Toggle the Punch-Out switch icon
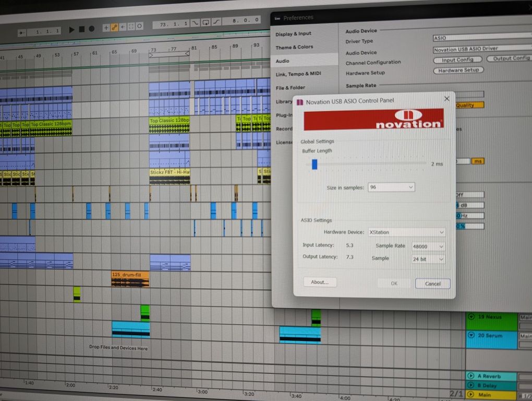The height and width of the screenshot is (401, 532). point(216,22)
